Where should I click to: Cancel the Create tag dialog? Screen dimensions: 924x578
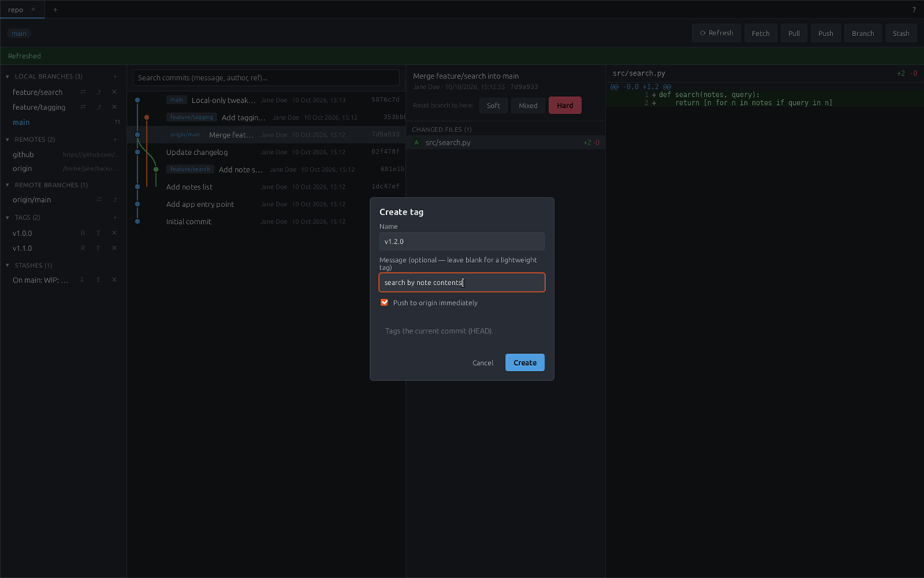coord(483,363)
